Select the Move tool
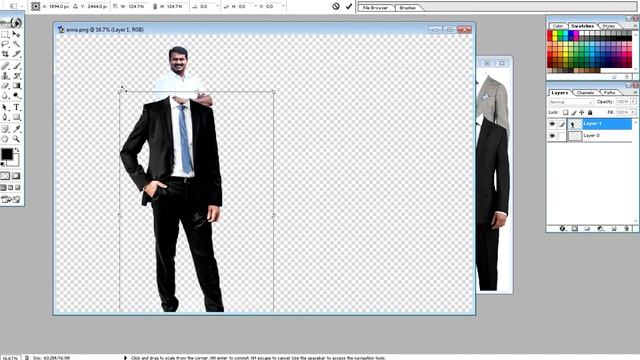Viewport: 640px width, 360px height. click(x=16, y=34)
